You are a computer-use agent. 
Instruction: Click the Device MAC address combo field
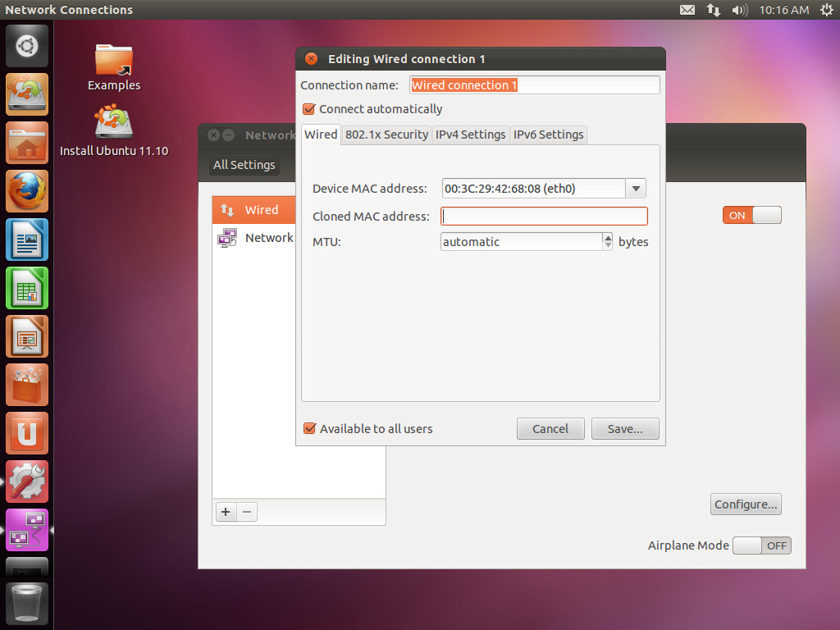533,189
